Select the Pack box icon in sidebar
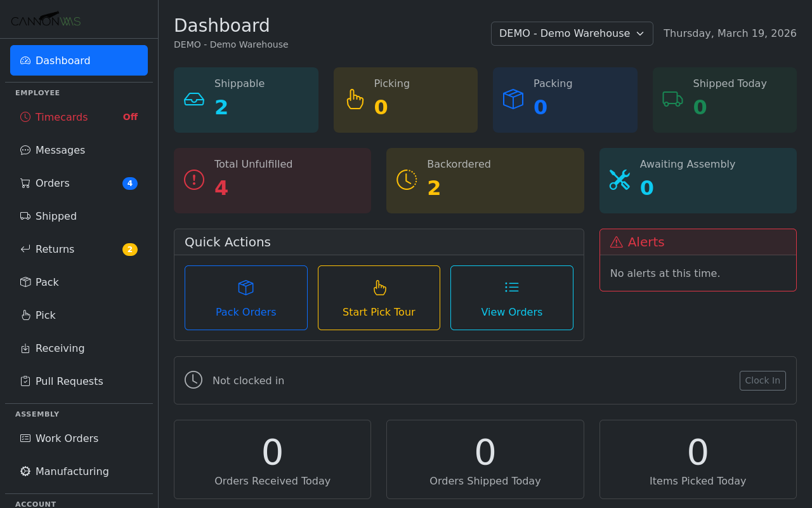The height and width of the screenshot is (508, 812). [x=24, y=282]
